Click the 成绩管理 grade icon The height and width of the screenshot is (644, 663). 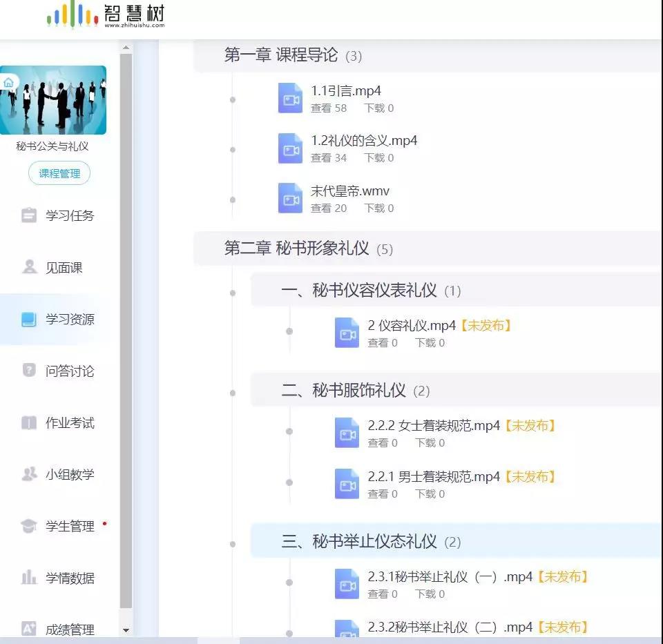tap(29, 630)
